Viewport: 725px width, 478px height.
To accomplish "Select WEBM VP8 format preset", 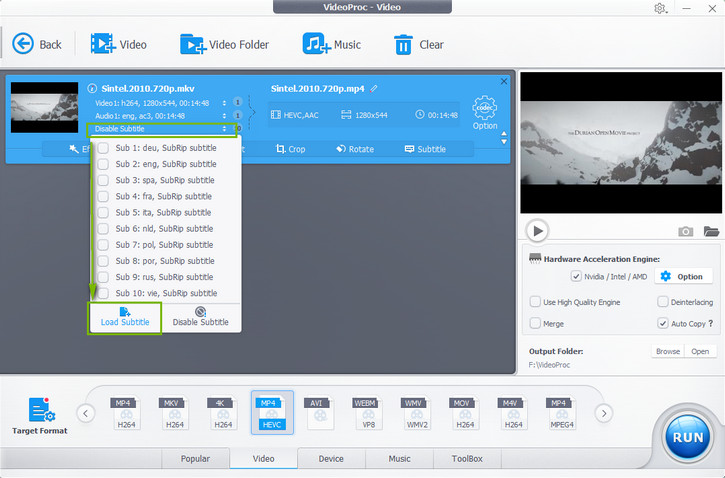I will 368,413.
